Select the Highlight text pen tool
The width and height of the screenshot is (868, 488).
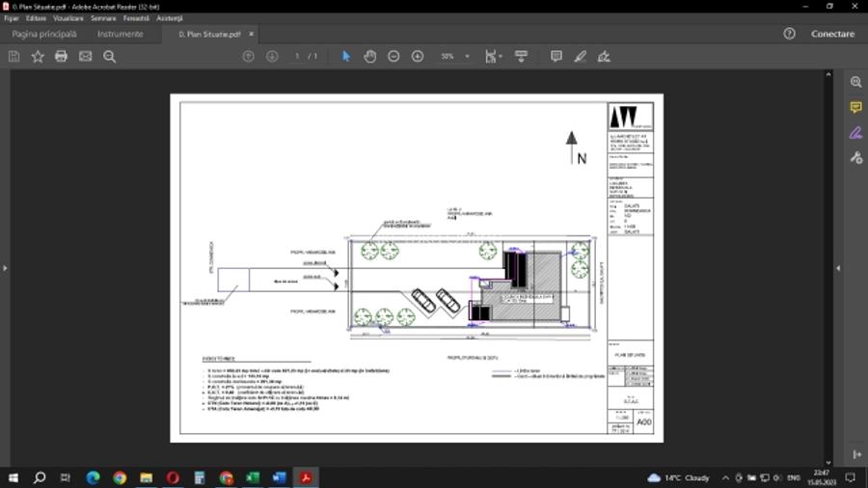pos(581,57)
